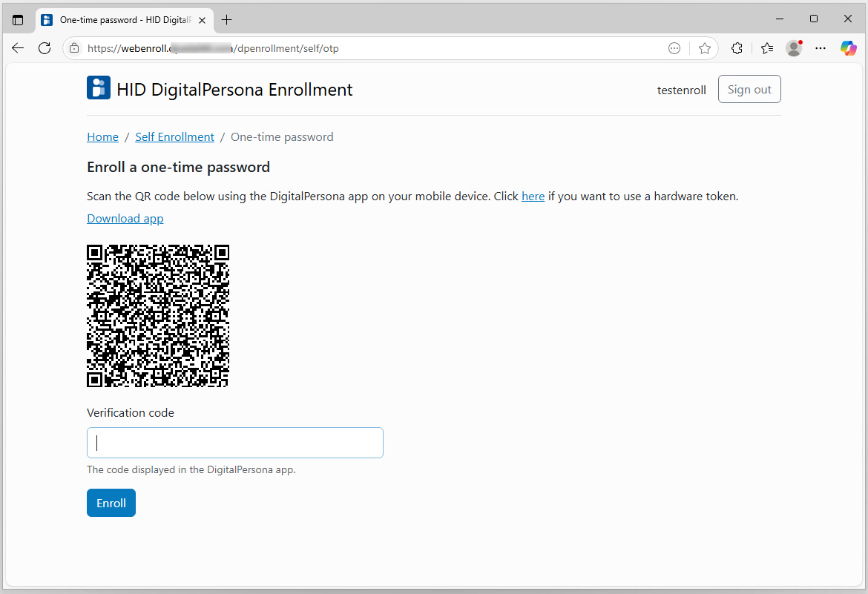Follow the Home breadcrumb link

click(x=102, y=136)
